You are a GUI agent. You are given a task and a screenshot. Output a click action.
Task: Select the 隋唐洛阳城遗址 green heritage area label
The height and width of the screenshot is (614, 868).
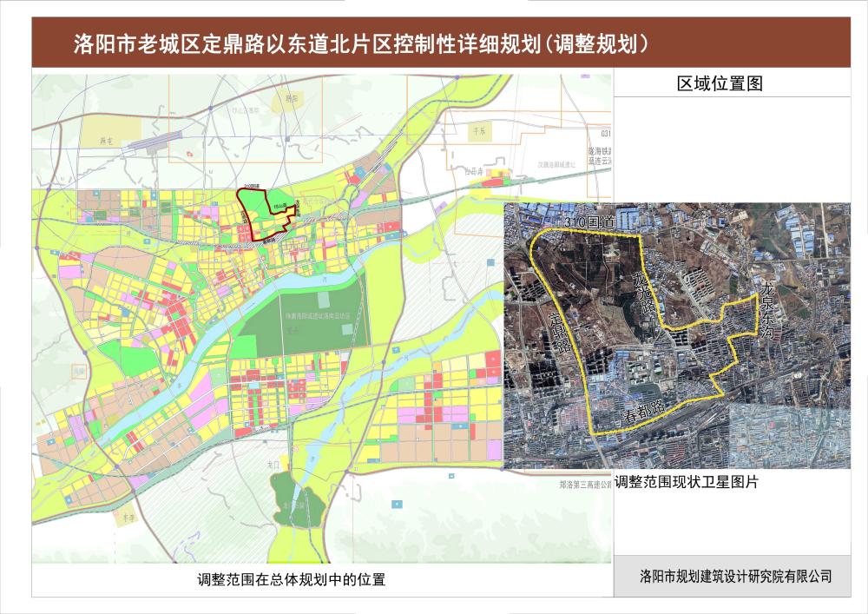[x=319, y=314]
